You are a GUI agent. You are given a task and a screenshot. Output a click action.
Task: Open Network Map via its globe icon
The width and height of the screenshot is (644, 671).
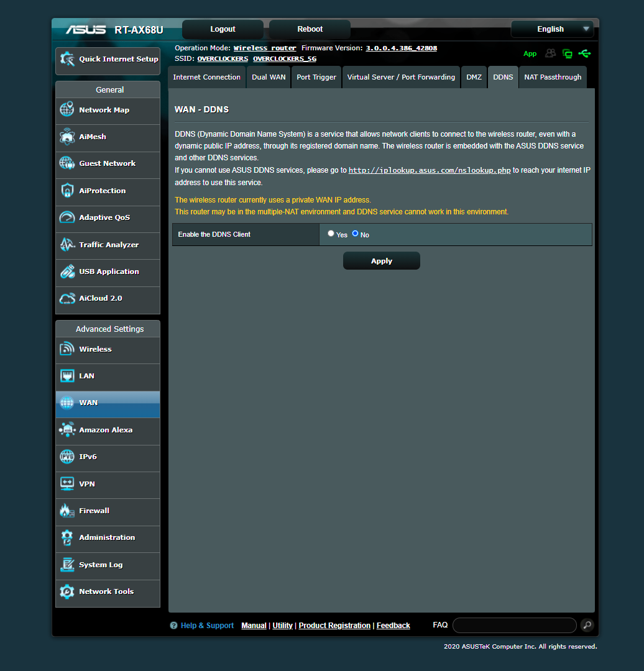[67, 109]
